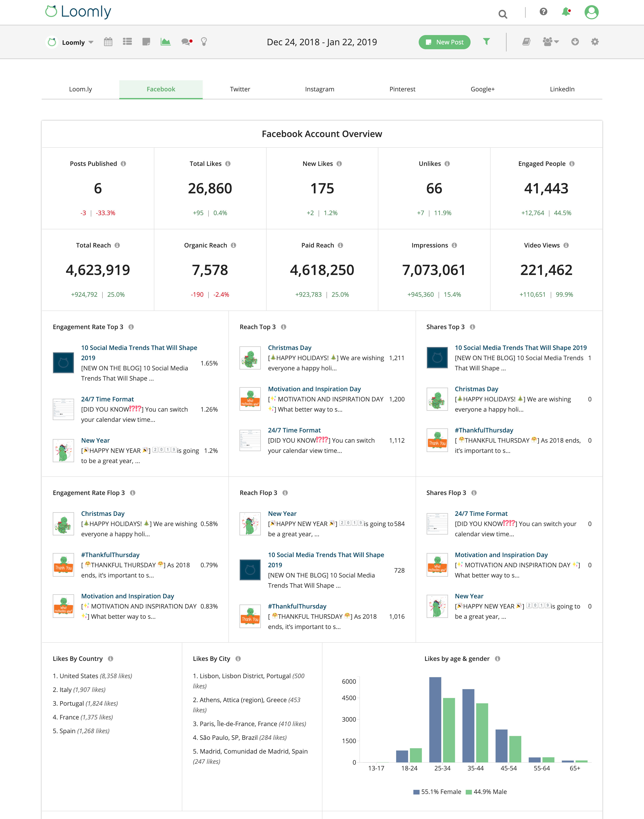Open New Year post in Reach Flop 3

(x=282, y=514)
